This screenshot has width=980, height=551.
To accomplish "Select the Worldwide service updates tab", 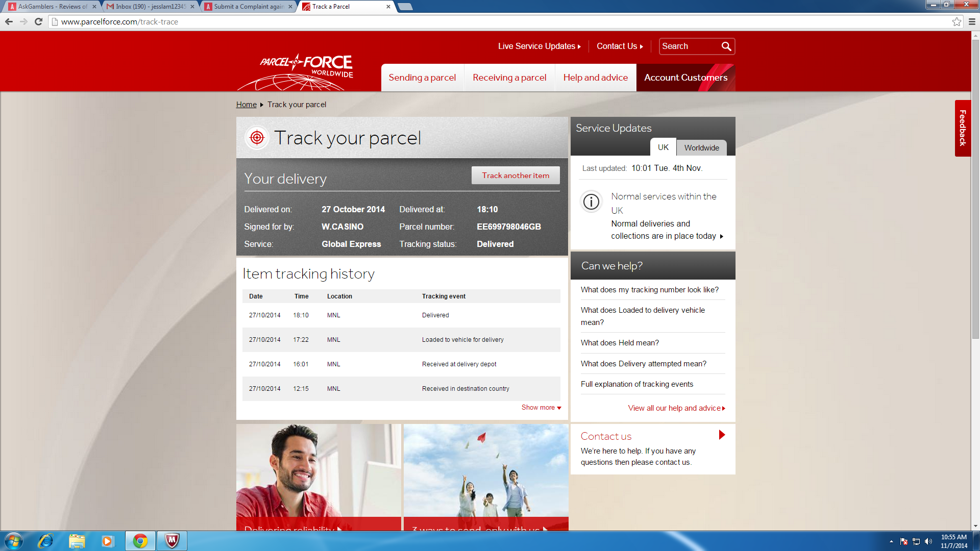I will (x=701, y=148).
